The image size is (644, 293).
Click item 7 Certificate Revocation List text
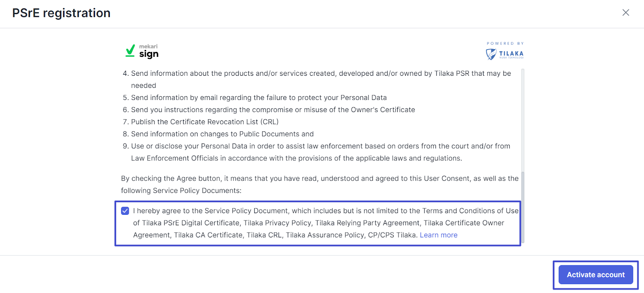tap(204, 122)
